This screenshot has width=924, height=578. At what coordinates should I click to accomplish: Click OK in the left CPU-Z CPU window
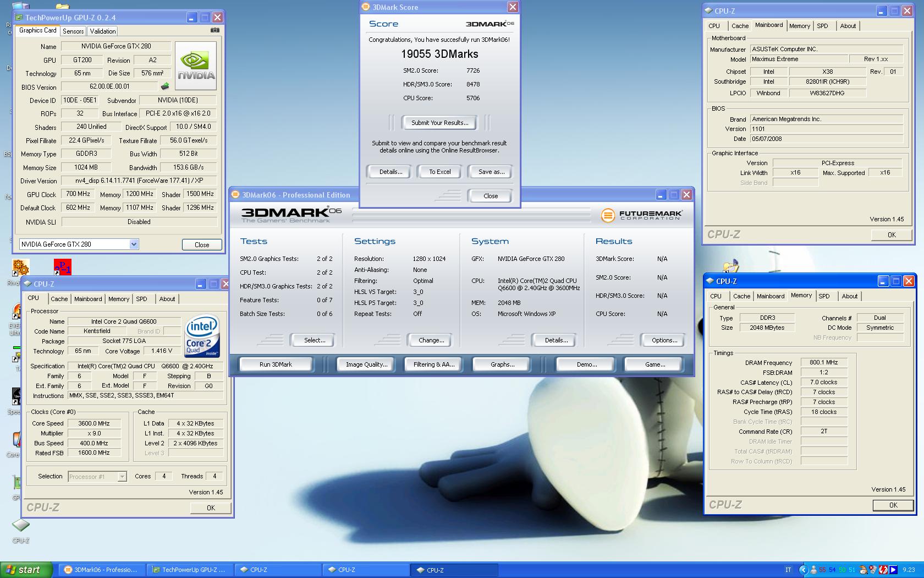(211, 508)
